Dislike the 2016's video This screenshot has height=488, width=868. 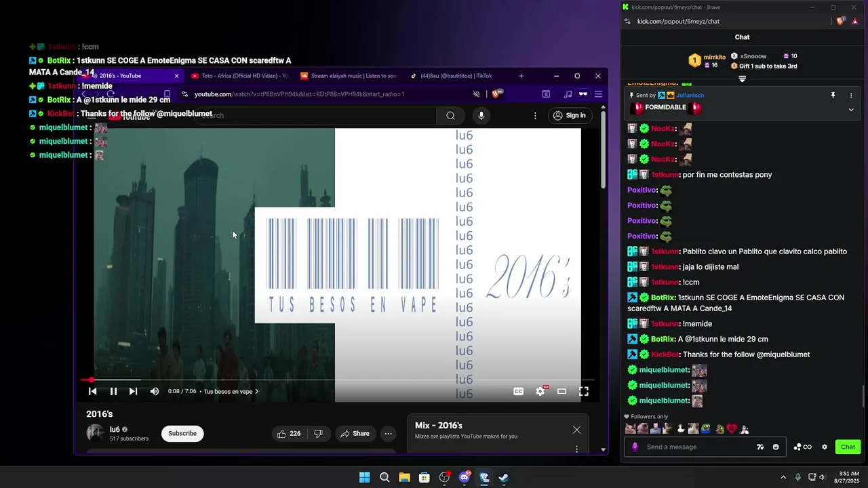(318, 434)
